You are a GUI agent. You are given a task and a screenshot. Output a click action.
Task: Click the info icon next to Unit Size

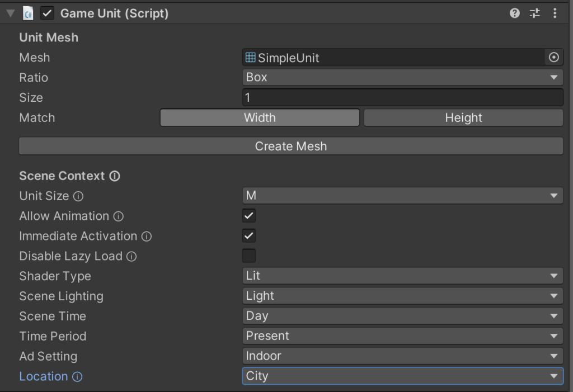coord(78,196)
